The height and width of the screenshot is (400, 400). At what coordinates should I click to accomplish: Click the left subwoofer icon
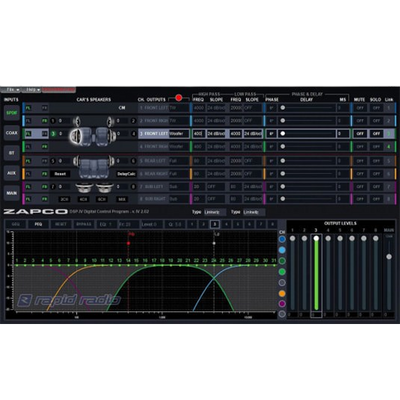[x=83, y=188]
